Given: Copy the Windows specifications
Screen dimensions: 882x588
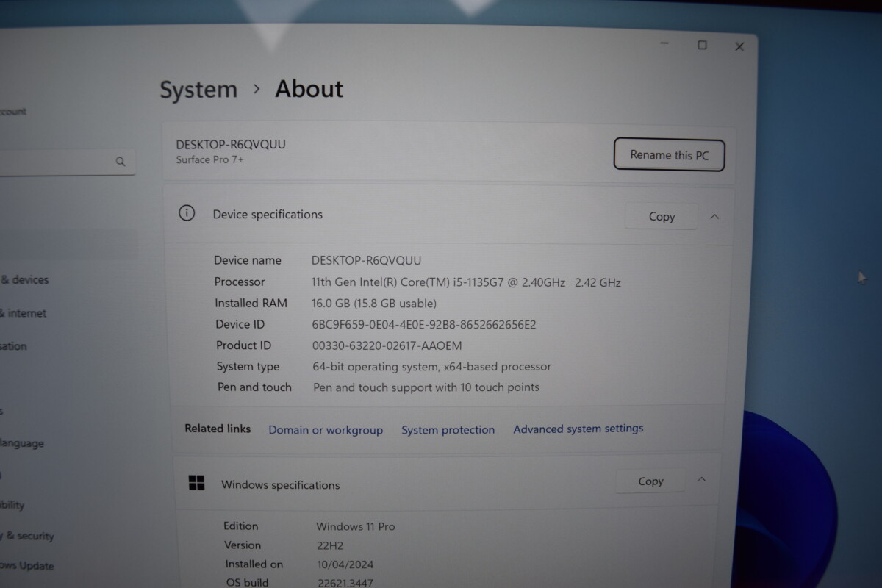Looking at the screenshot, I should (x=650, y=481).
